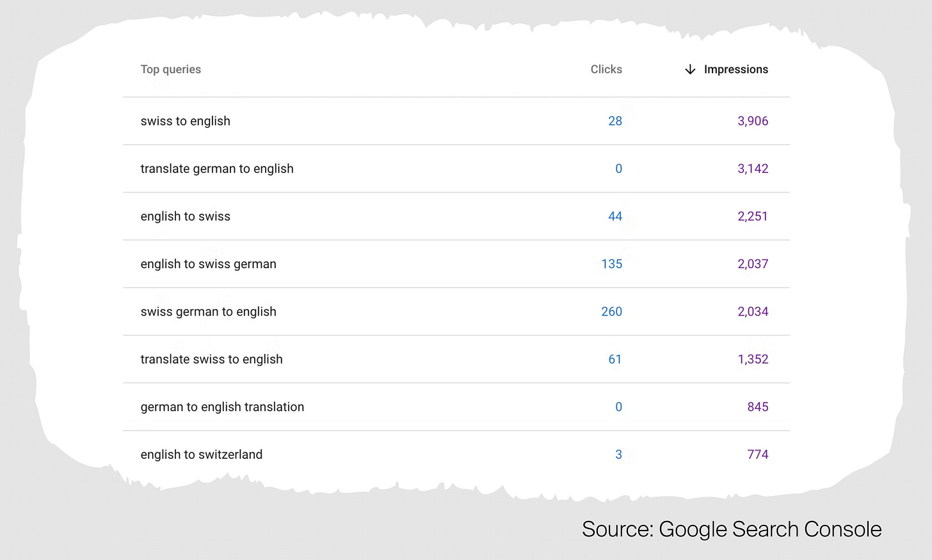Open the 'swiss to english' query row
The image size is (932, 560).
[x=456, y=121]
